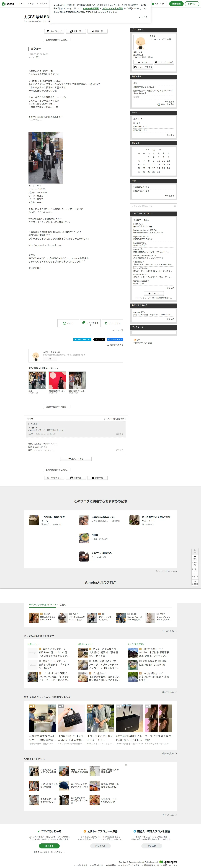This screenshot has height=868, width=201.
Task: Click 申し込む under 芸能人・有名人ブログを開設
Action: pos(152,846)
